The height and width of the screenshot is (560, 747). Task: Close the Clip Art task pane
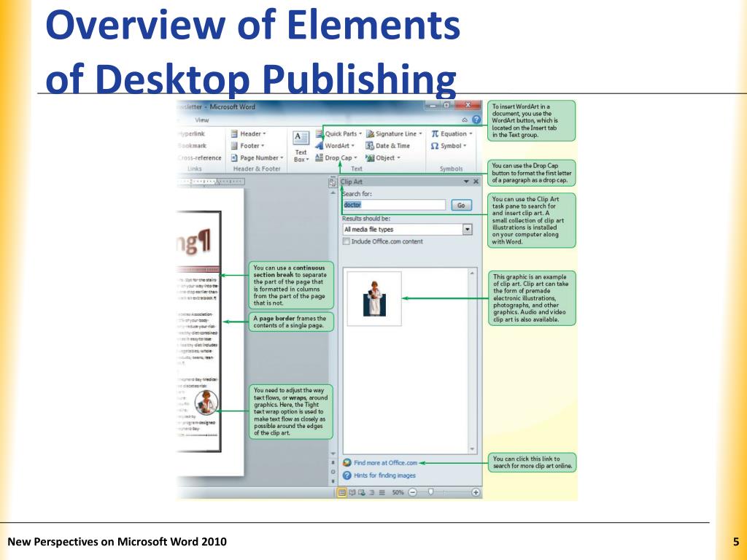[476, 182]
